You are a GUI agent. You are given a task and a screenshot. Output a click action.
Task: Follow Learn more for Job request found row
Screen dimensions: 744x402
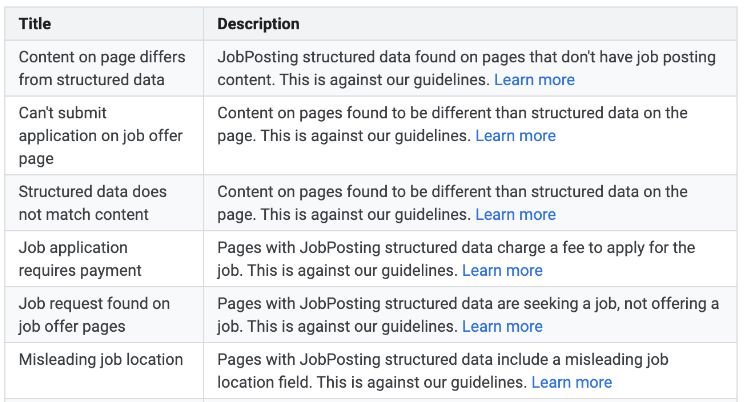[x=502, y=327]
